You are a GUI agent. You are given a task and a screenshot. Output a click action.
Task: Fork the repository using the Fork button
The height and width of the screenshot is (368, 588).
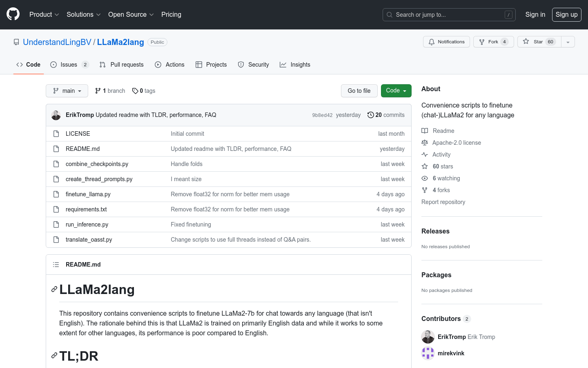493,42
